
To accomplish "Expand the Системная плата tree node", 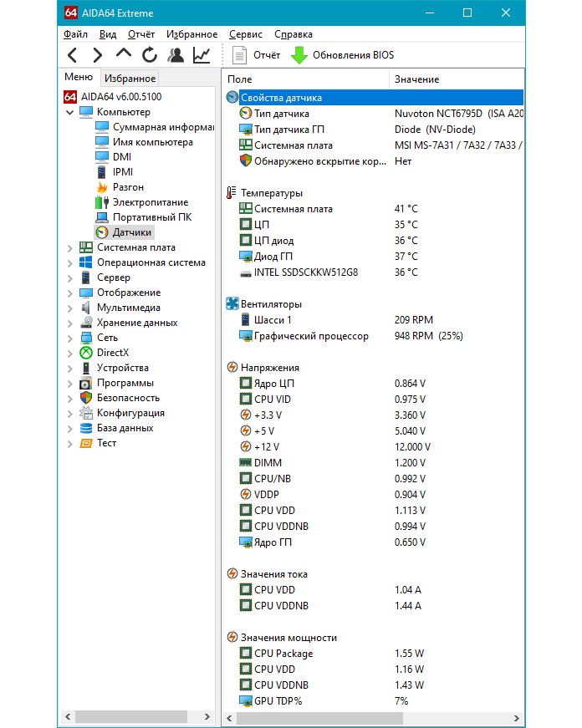I will coord(69,248).
